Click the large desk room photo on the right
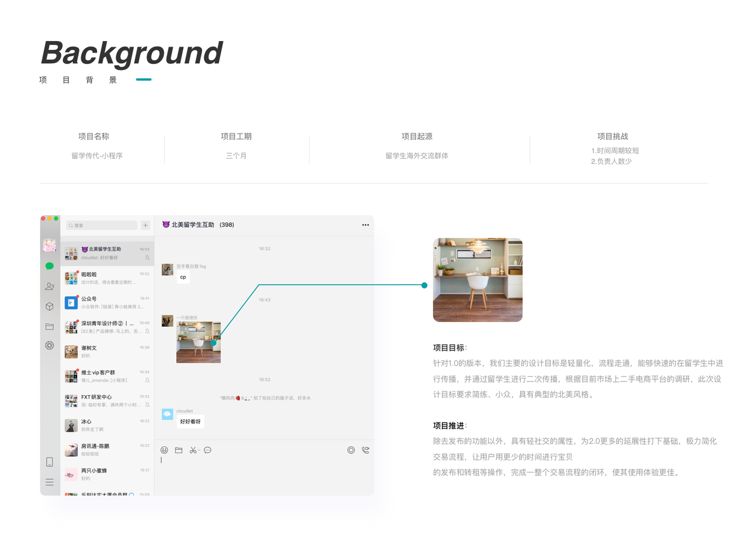Viewport: 748px width, 560px height. 477,280
